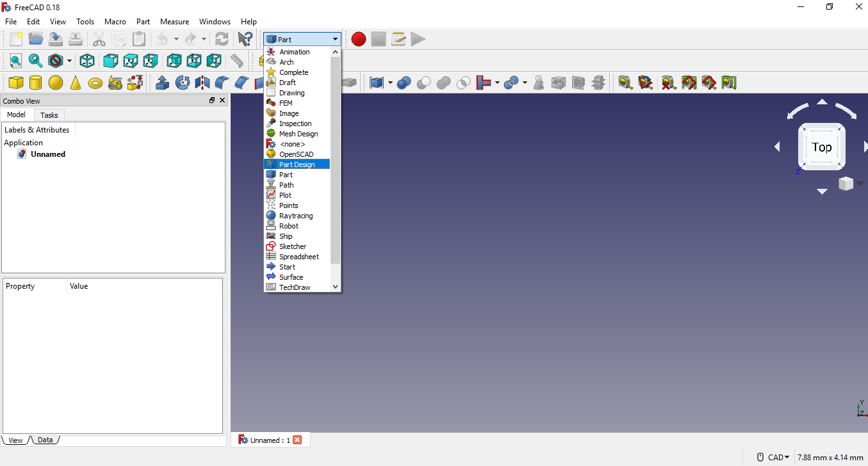Choose Arch from workbench list
868x466 pixels.
297,62
